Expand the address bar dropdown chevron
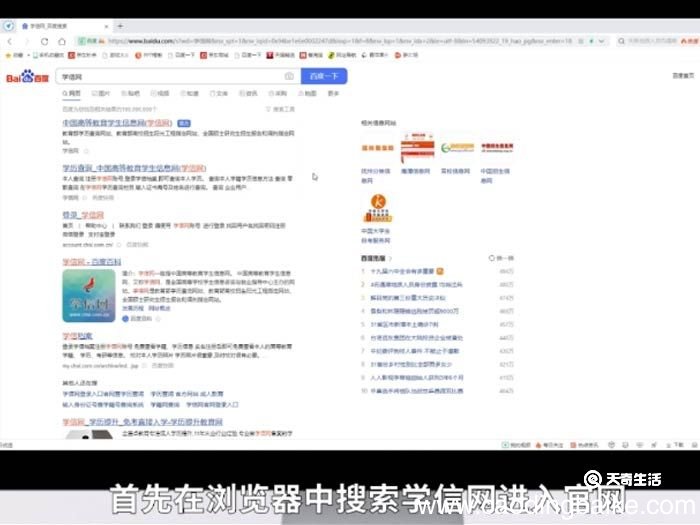 [x=602, y=41]
